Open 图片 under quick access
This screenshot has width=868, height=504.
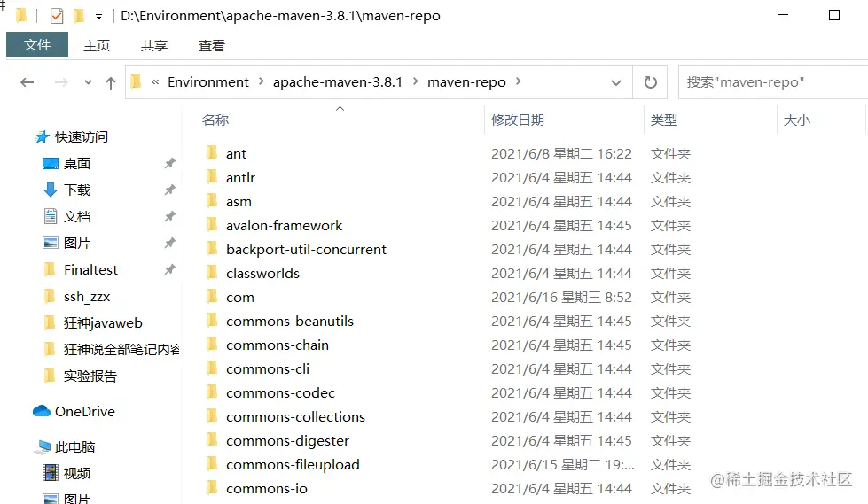tap(77, 243)
